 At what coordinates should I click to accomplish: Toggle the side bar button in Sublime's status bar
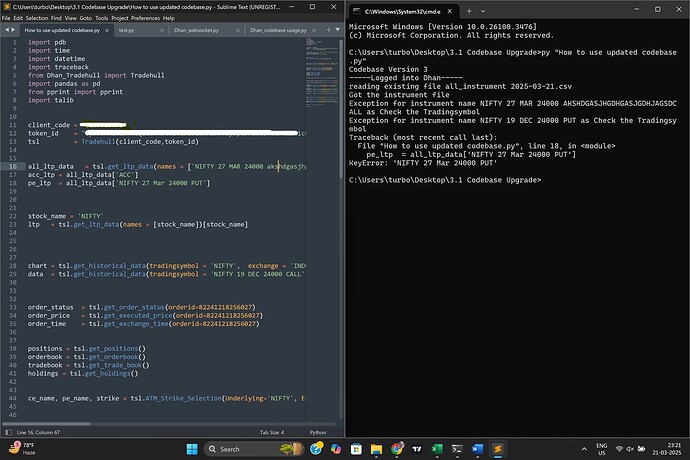tap(8, 432)
